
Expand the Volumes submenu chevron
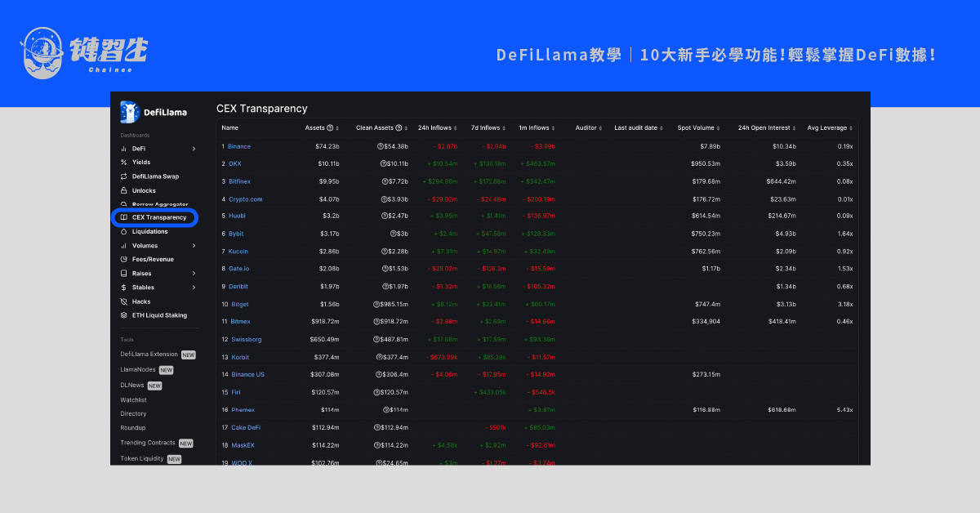pyautogui.click(x=194, y=245)
